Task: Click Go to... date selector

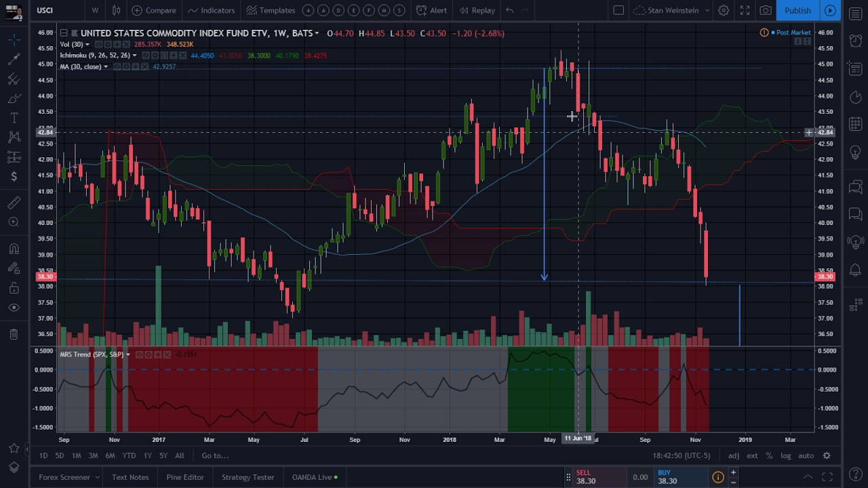Action: click(x=215, y=455)
